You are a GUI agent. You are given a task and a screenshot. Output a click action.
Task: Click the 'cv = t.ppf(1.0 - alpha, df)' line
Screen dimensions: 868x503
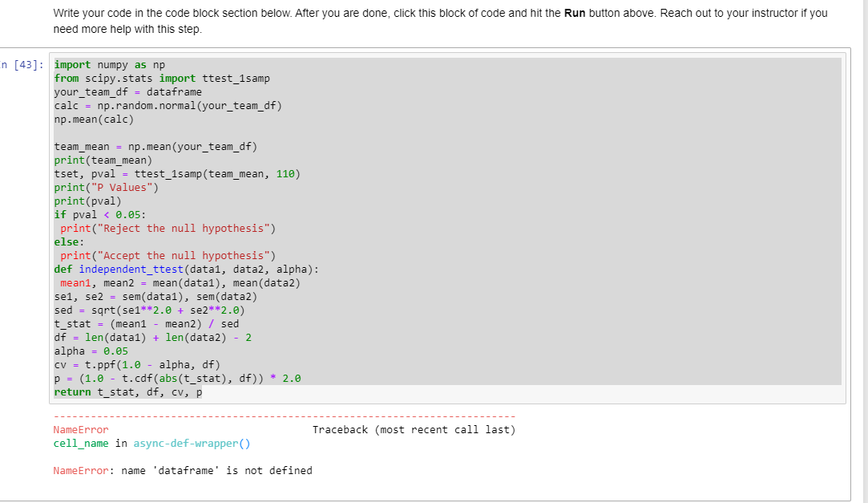[137, 364]
